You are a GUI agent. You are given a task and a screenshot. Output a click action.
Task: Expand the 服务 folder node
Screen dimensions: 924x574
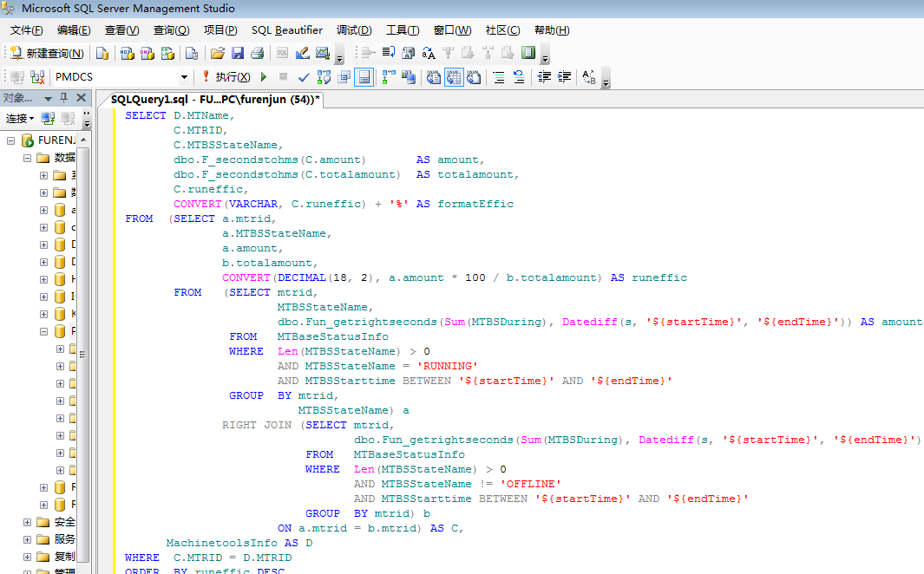tap(27, 539)
